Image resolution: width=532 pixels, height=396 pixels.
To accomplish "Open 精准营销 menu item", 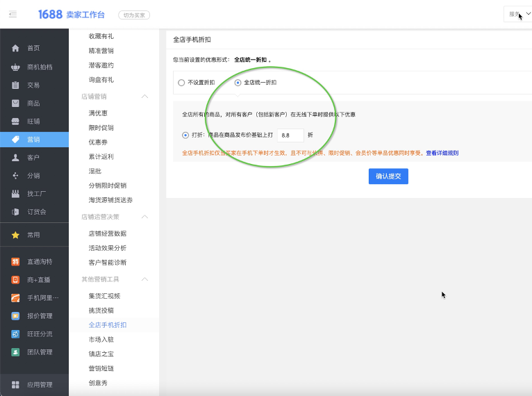I will pyautogui.click(x=101, y=51).
